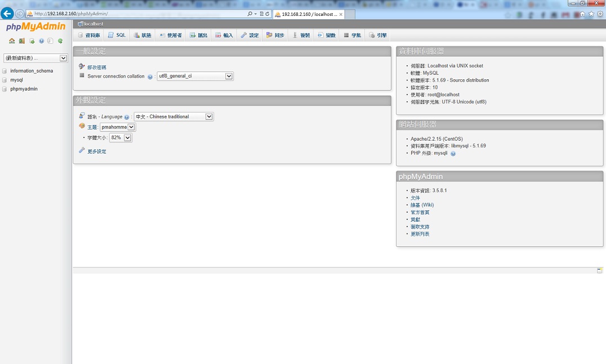Open Server connection collation utf8_general_ci dropdown
Viewport: 606px width, 364px height.
pos(195,76)
